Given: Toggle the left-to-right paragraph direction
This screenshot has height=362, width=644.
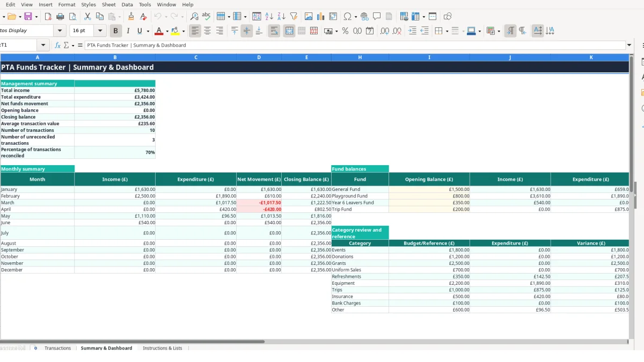Looking at the screenshot, I should click(x=510, y=31).
